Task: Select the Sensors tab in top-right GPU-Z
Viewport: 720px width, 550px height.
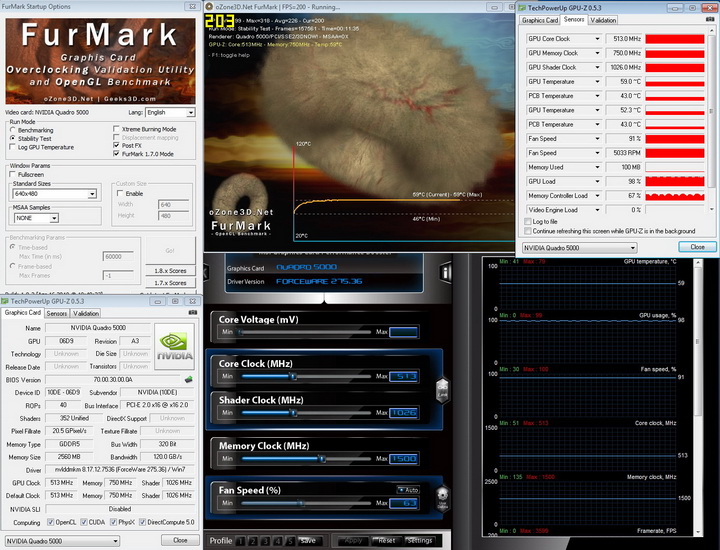Action: click(574, 19)
